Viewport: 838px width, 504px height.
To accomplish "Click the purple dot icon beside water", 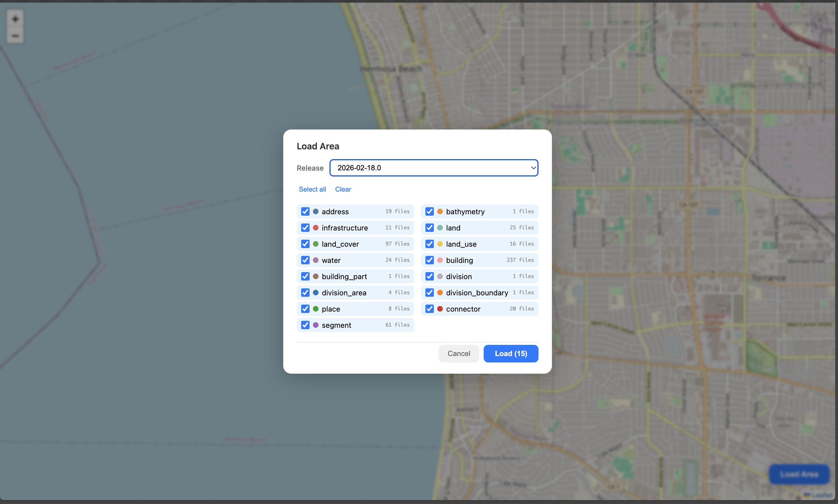I will tap(315, 260).
